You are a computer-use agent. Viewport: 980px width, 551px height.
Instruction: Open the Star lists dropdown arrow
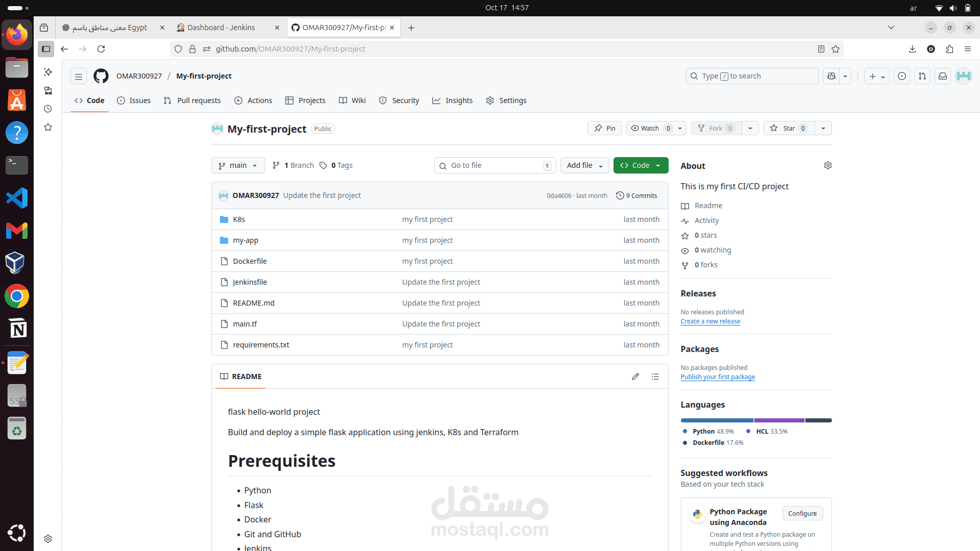(823, 128)
